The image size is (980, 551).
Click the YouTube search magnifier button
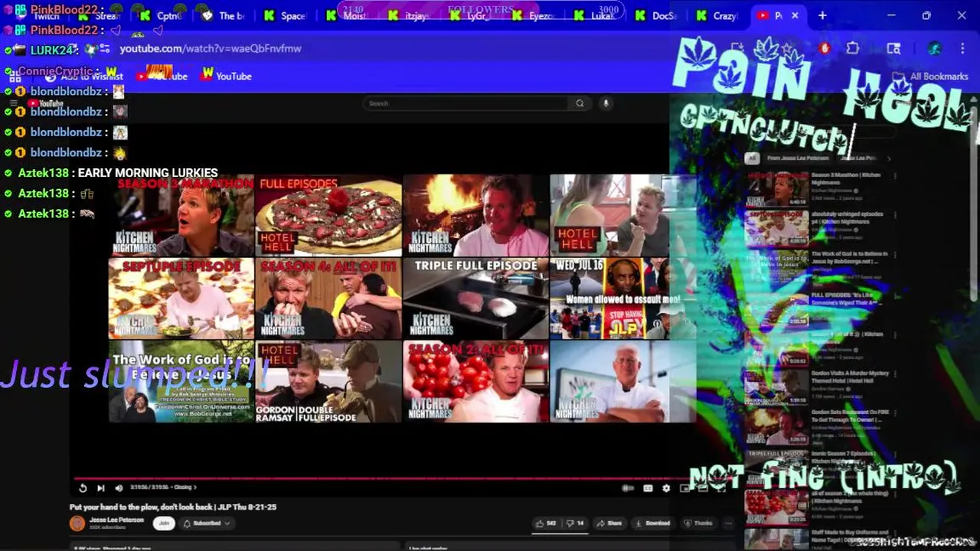click(x=580, y=103)
